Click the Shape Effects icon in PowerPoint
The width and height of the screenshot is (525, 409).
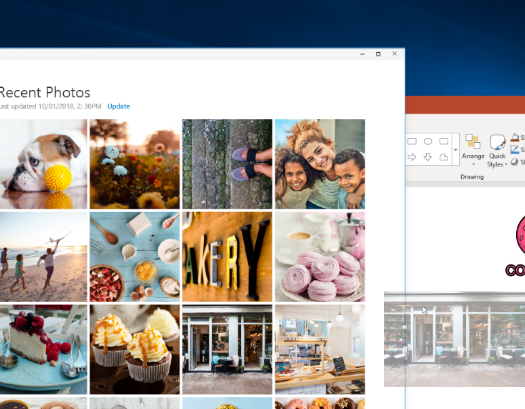(515, 162)
